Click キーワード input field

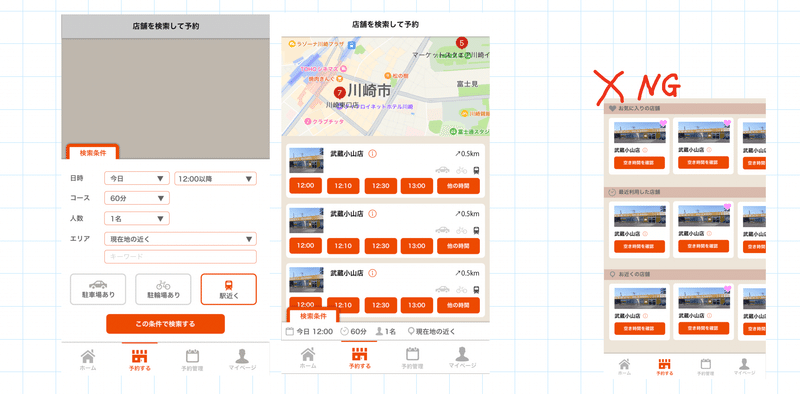180,257
